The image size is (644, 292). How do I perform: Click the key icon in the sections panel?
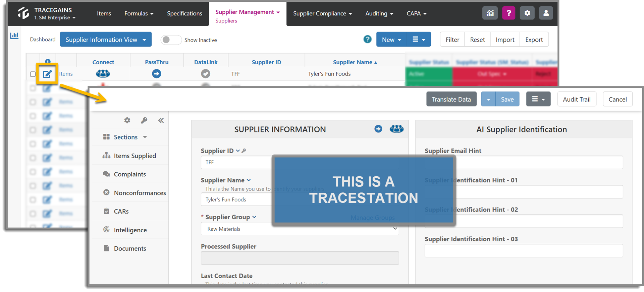click(x=144, y=120)
